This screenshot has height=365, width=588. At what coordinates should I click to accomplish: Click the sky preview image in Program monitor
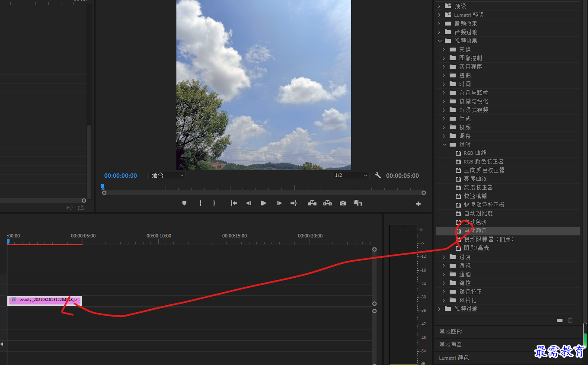[264, 85]
